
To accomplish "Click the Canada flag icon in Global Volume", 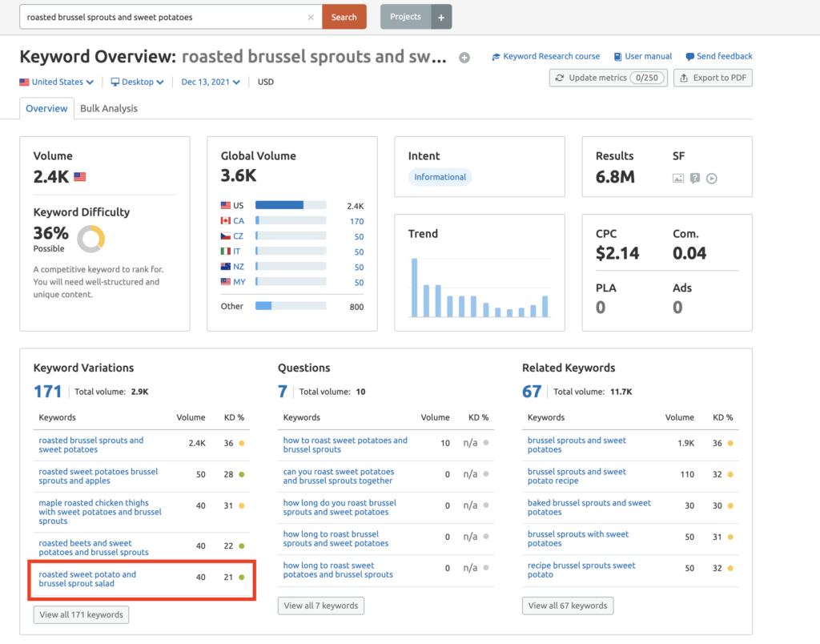I will [225, 221].
